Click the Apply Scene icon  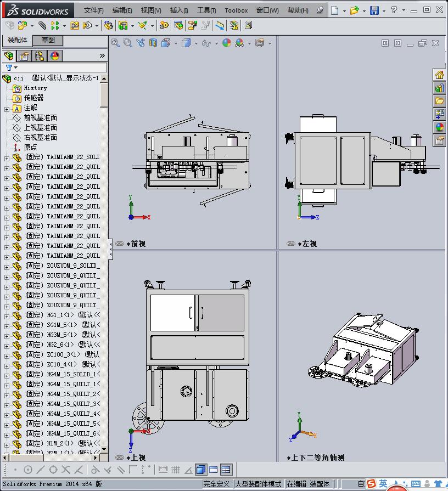pyautogui.click(x=240, y=43)
